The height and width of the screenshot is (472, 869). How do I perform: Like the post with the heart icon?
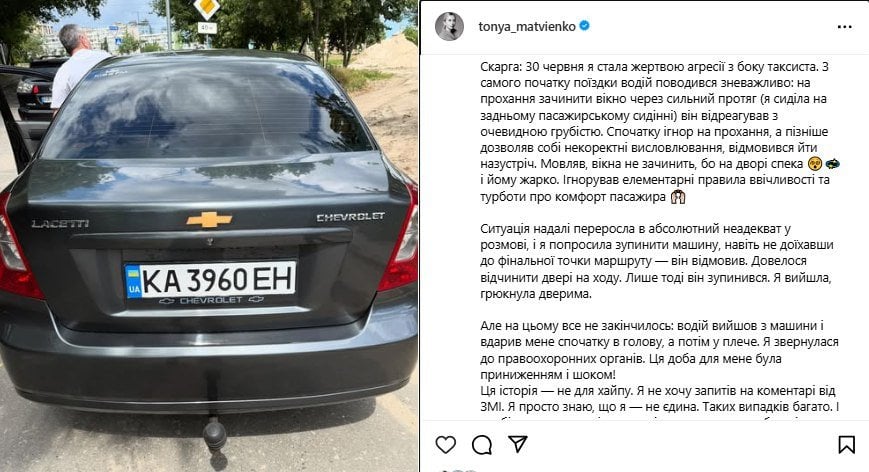[446, 444]
